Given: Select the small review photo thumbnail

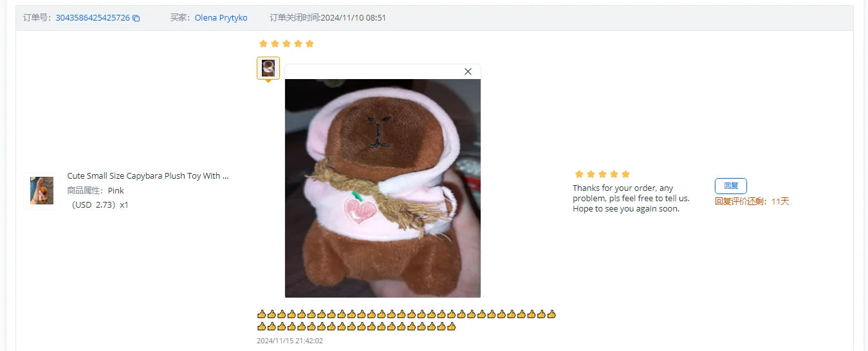Looking at the screenshot, I should point(268,68).
